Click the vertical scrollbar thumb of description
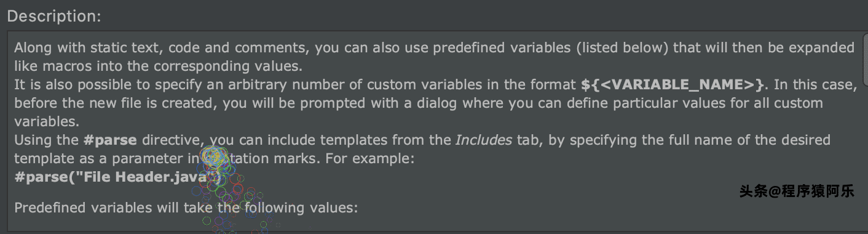The width and height of the screenshot is (868, 234). coord(865,60)
